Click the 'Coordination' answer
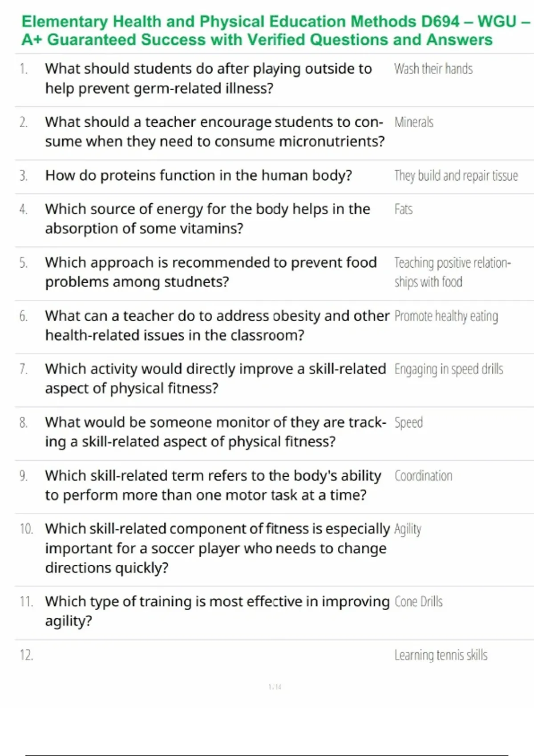This screenshot has height=756, width=534. (423, 476)
